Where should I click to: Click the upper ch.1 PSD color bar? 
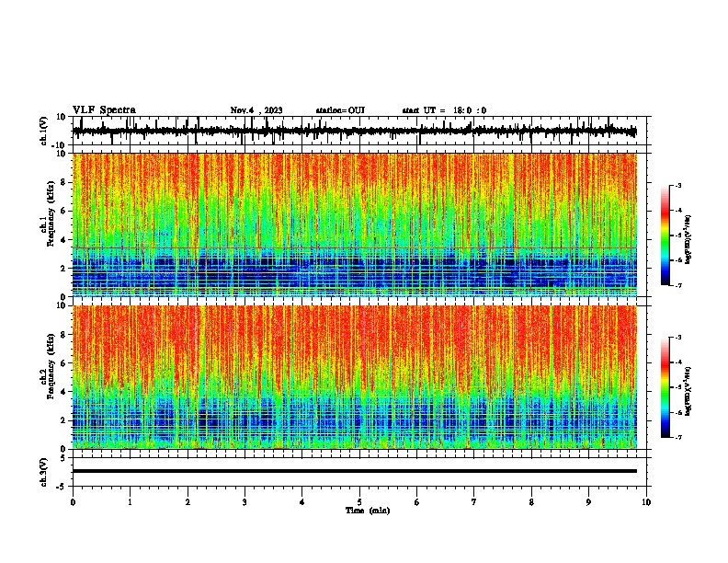coord(665,236)
